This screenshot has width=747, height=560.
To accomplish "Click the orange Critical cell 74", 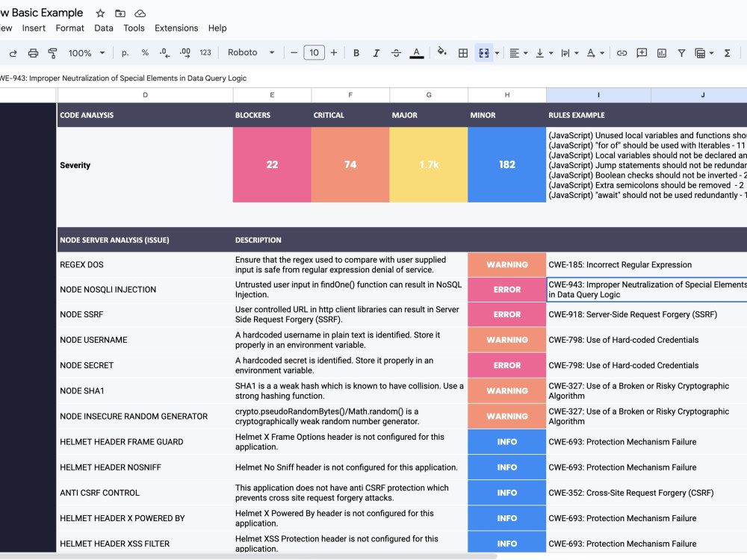I will click(350, 165).
